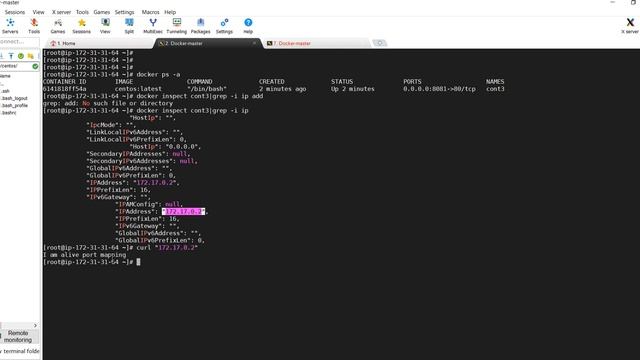
Task: Click the Name column header in file list
Action: click(x=6, y=76)
